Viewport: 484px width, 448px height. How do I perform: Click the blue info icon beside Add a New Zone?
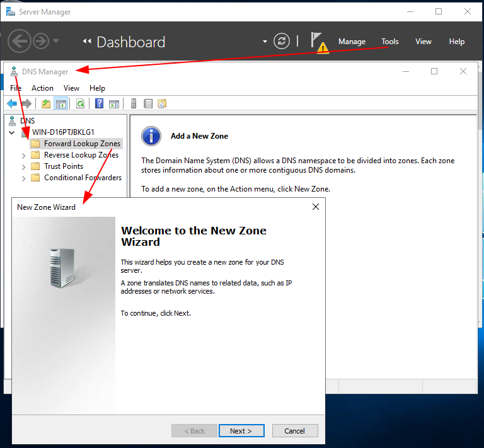[151, 136]
